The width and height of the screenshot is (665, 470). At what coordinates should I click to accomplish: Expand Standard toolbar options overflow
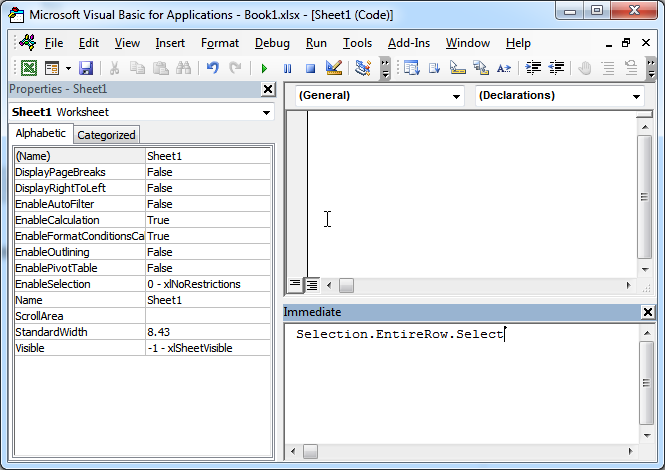(385, 68)
